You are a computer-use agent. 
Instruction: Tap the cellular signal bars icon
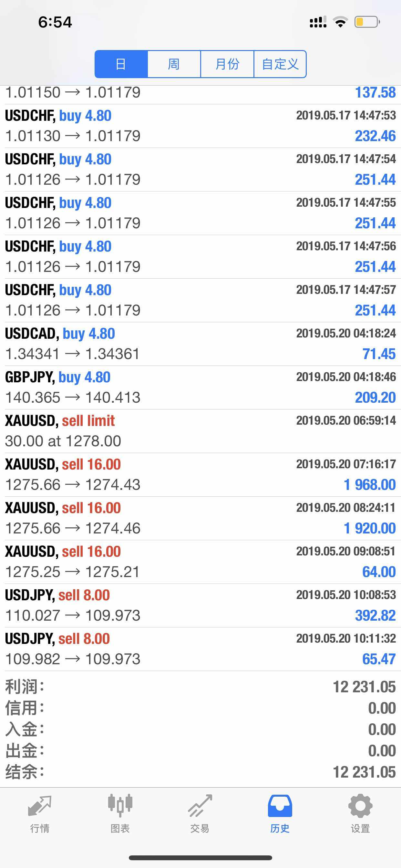coord(318,22)
